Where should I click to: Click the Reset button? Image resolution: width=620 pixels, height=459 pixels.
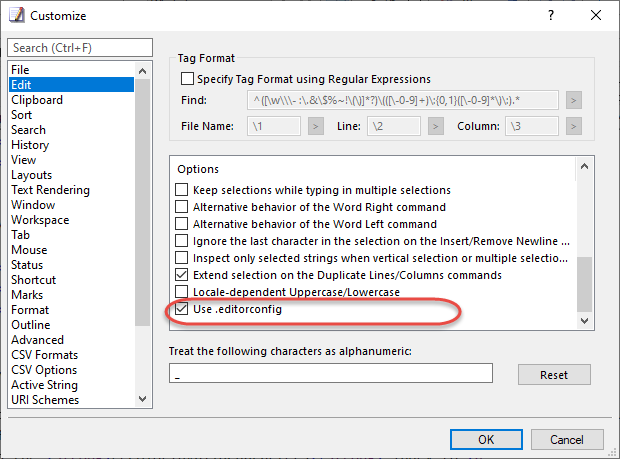pos(554,374)
